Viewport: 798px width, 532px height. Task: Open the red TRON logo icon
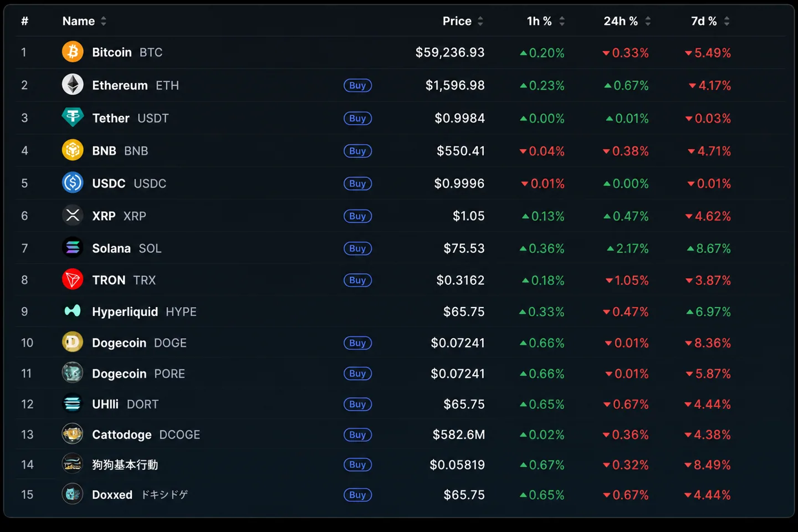[73, 280]
